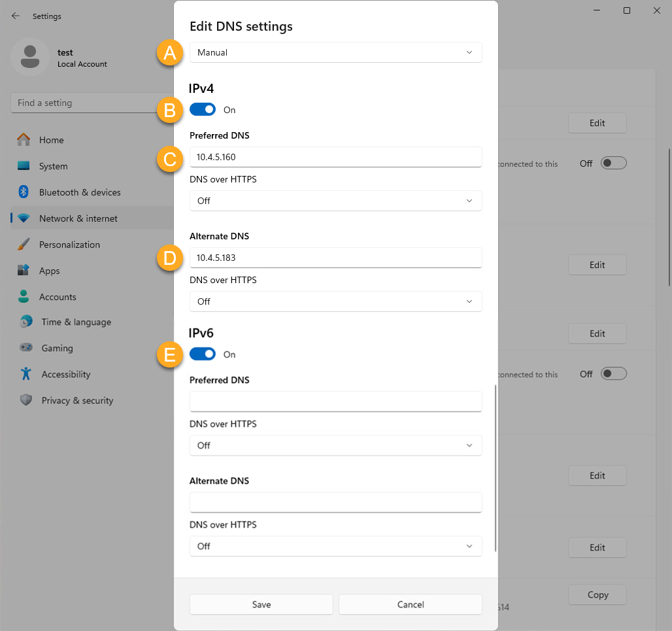
Task: Expand IPv4 Preferred DNS over HTTPS dropdown
Action: 335,201
